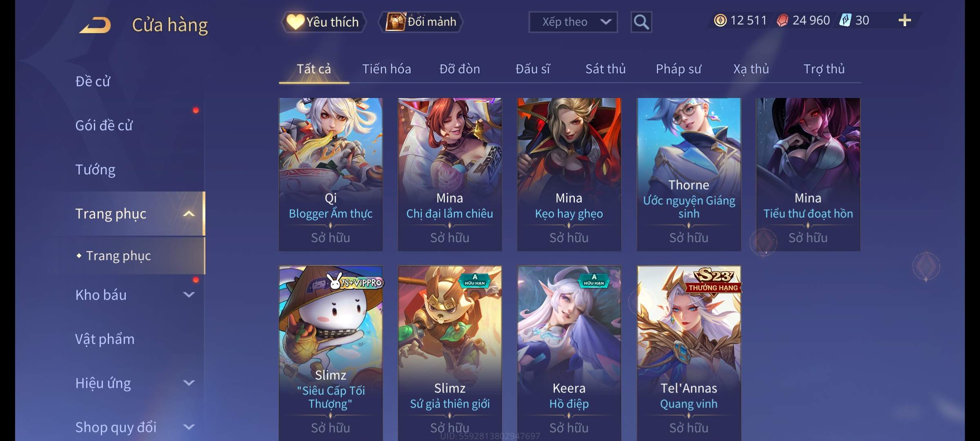This screenshot has width=980, height=441.
Task: Go to Tướng in the sidebar
Action: tap(95, 169)
